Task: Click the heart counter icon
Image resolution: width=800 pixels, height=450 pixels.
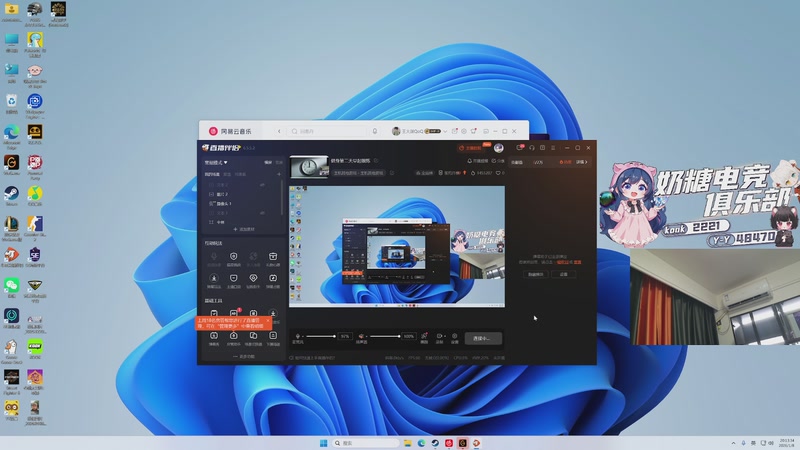Action: (498, 173)
